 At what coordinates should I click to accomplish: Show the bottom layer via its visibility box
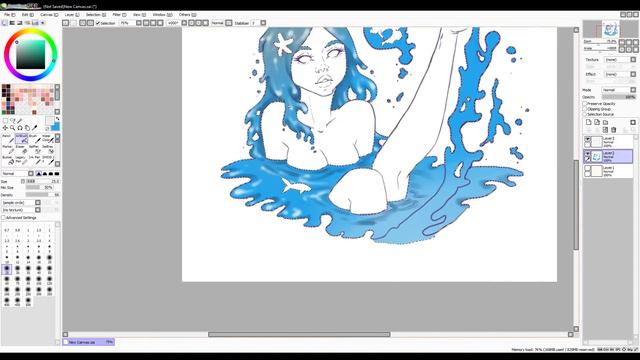click(587, 168)
